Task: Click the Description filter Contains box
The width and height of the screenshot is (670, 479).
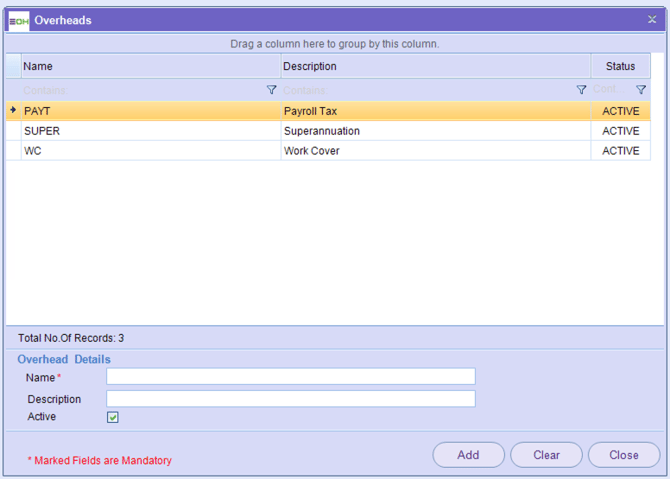Action: (425, 90)
